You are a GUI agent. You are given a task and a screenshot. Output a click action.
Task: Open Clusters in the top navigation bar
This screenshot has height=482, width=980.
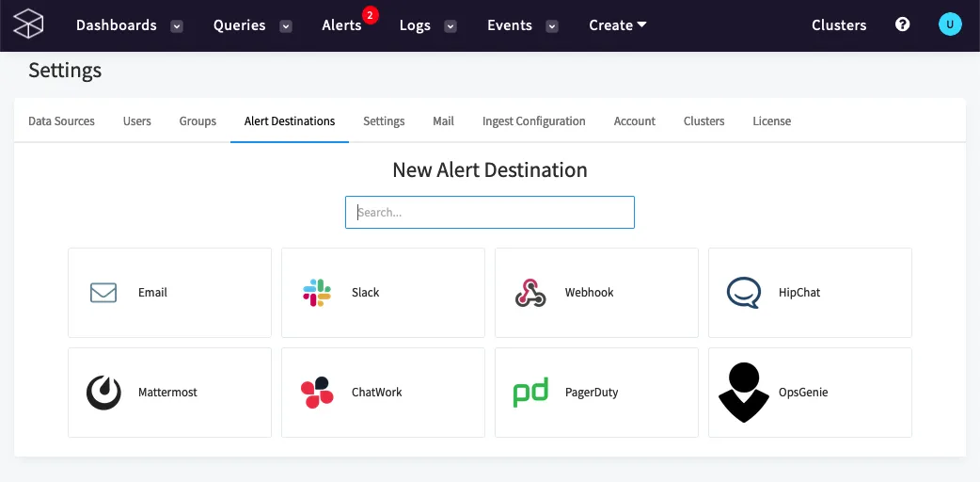click(x=839, y=25)
